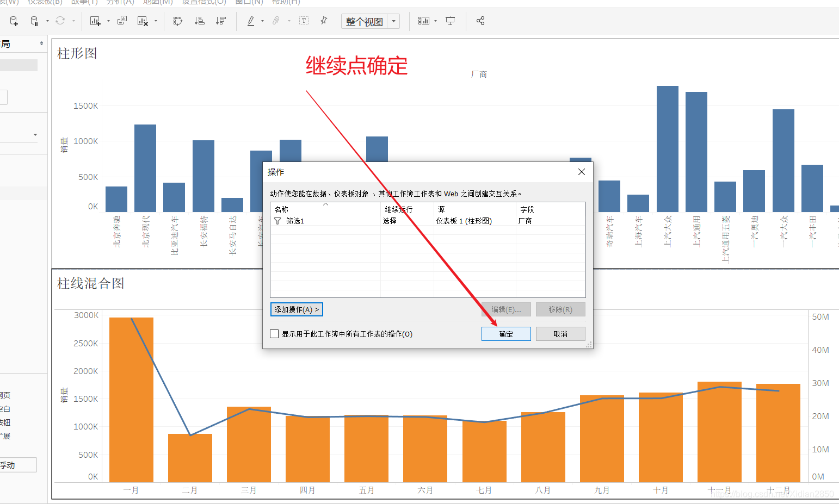839x504 pixels.
Task: Click the 取消 button
Action: point(560,334)
